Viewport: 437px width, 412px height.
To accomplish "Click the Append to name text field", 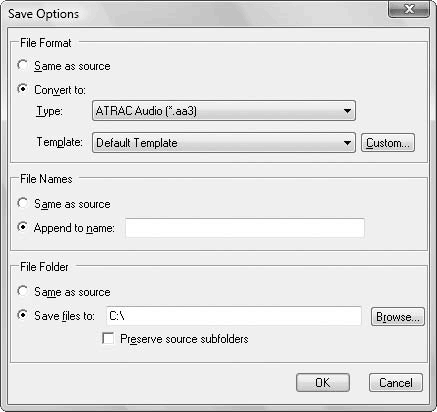I will coord(245,228).
